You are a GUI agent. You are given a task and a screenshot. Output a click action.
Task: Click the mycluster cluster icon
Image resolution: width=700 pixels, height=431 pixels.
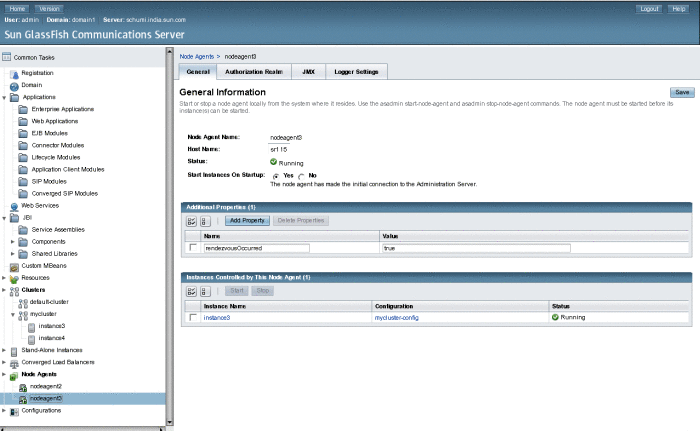pyautogui.click(x=23, y=315)
